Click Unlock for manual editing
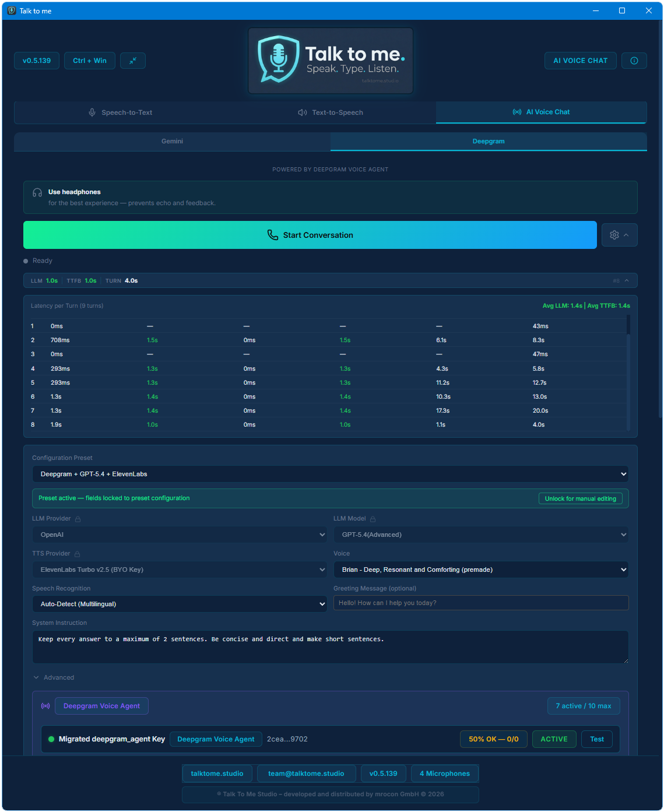 pos(581,498)
